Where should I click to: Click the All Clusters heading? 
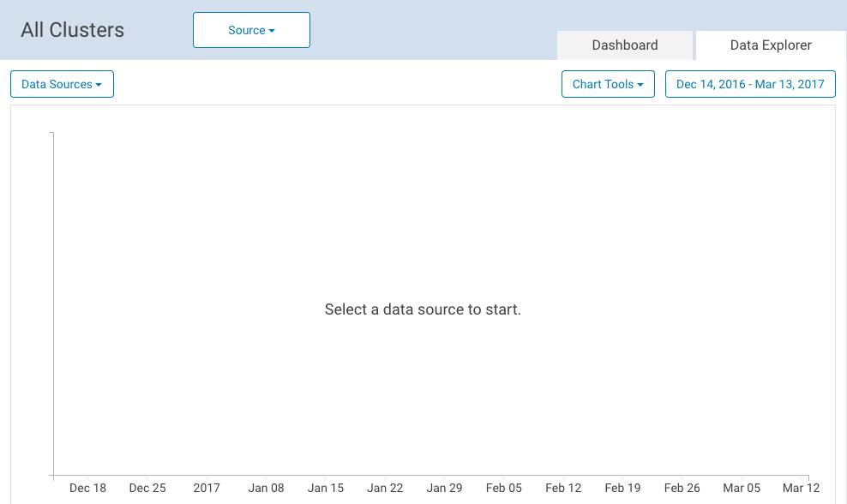tap(72, 30)
